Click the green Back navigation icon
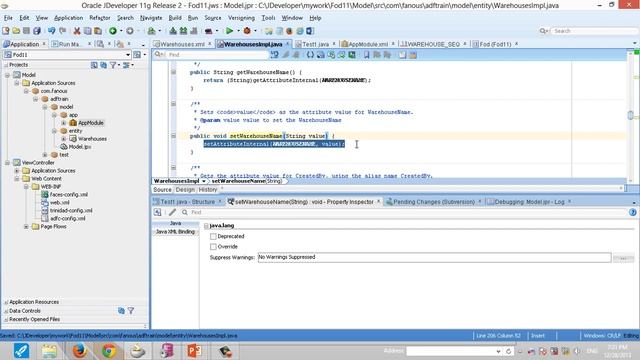 [113, 31]
